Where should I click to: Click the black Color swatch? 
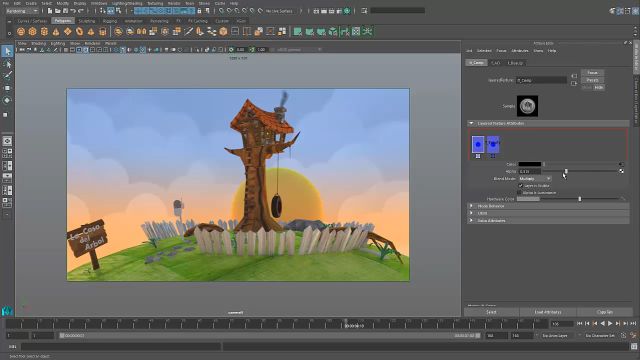(x=529, y=164)
